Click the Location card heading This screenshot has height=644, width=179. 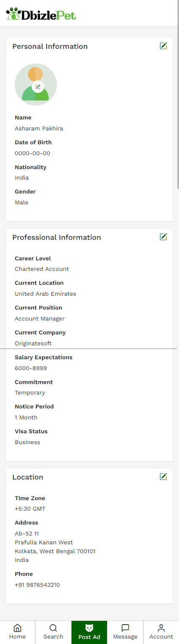coord(28,477)
